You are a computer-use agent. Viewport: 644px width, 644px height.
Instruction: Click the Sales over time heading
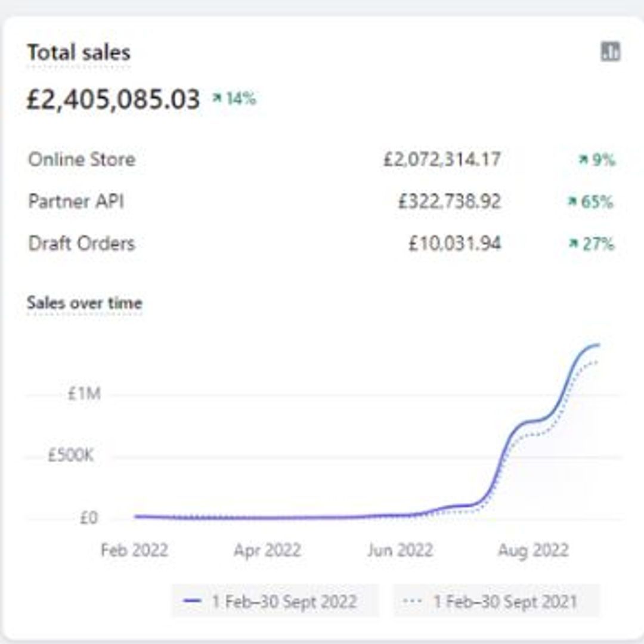pos(85,303)
